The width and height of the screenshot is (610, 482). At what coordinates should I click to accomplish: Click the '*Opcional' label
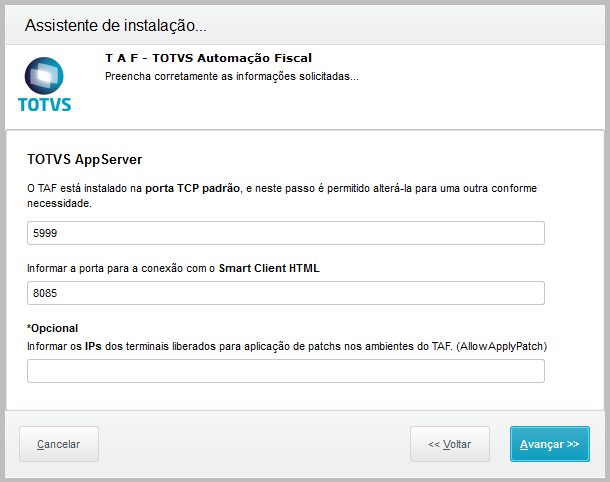point(53,328)
